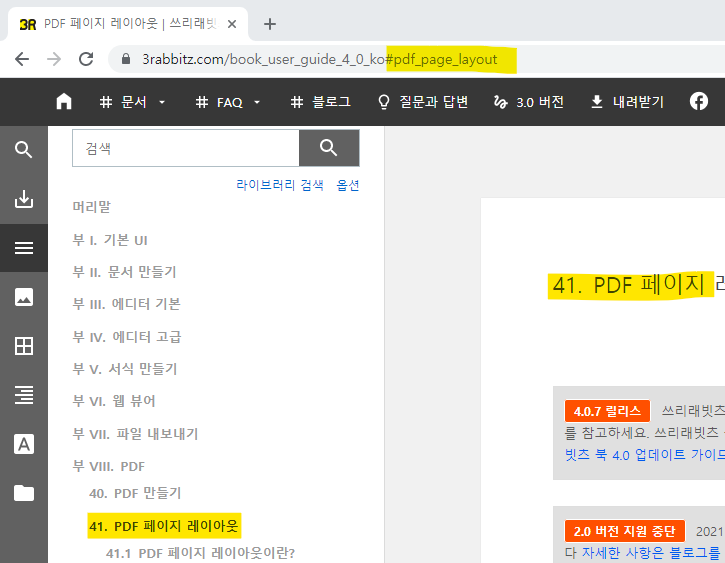Click the sidebar download icon
Screen dimensions: 725x563
[24, 199]
